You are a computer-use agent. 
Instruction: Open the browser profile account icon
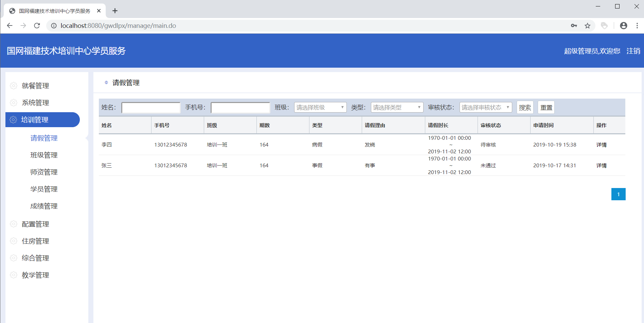623,26
